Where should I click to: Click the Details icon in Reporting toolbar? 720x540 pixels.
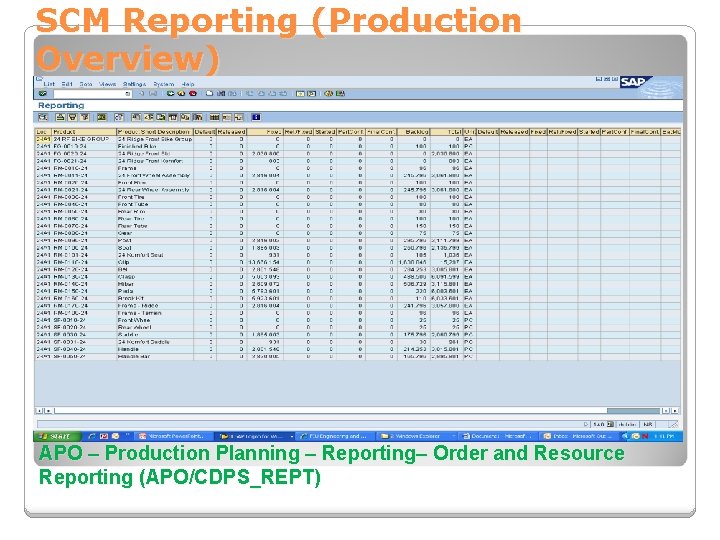(x=43, y=118)
